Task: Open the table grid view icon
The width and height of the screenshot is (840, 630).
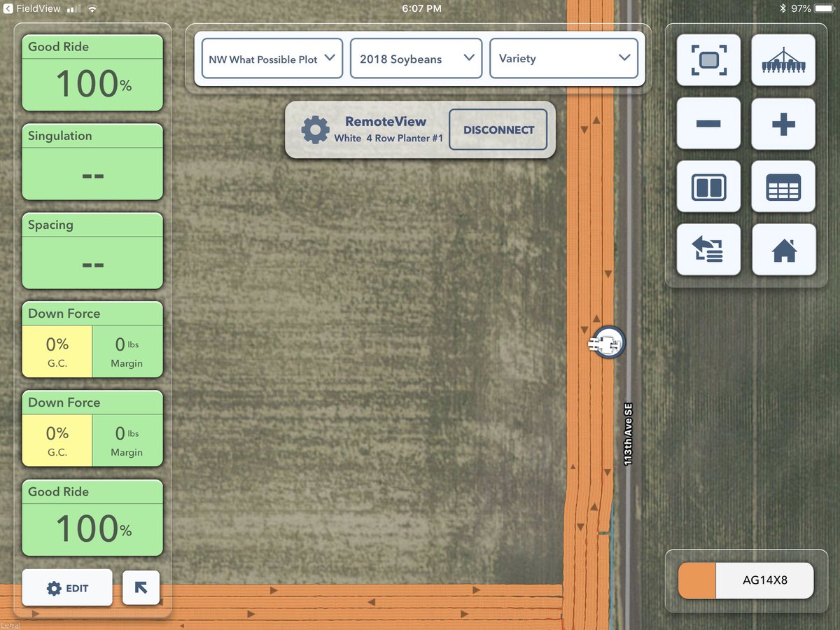Action: coord(783,187)
